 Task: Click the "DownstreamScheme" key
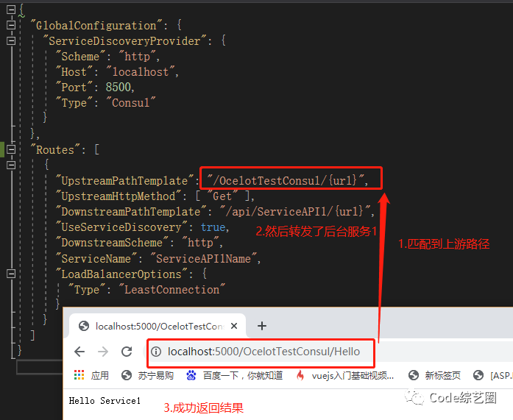[x=112, y=243]
